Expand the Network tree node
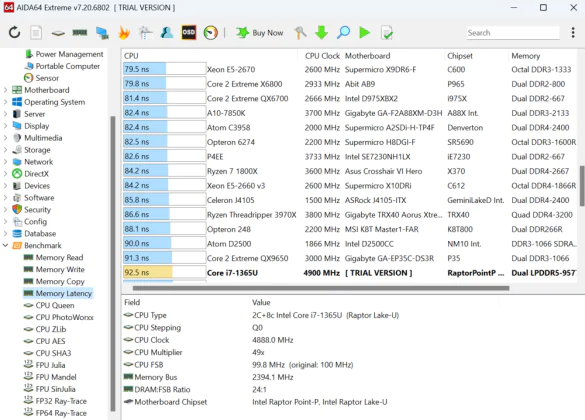585x420 pixels. click(x=6, y=162)
